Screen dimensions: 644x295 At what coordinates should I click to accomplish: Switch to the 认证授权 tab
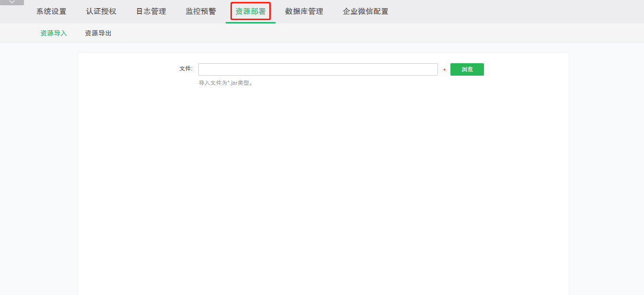(x=101, y=11)
